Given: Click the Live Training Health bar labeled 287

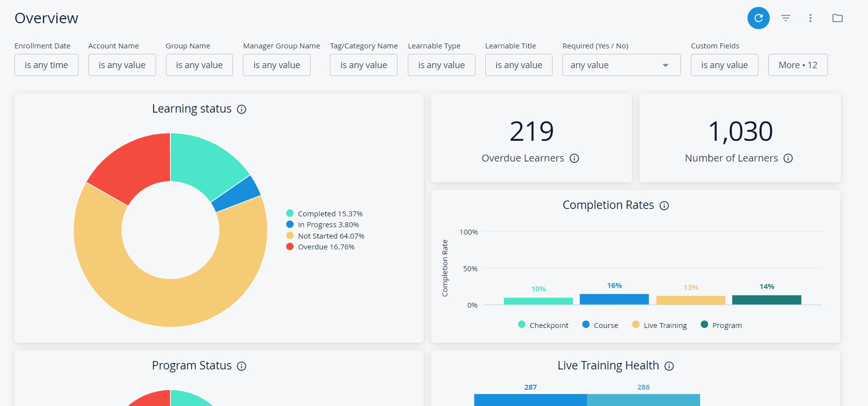Looking at the screenshot, I should pyautogui.click(x=530, y=400).
